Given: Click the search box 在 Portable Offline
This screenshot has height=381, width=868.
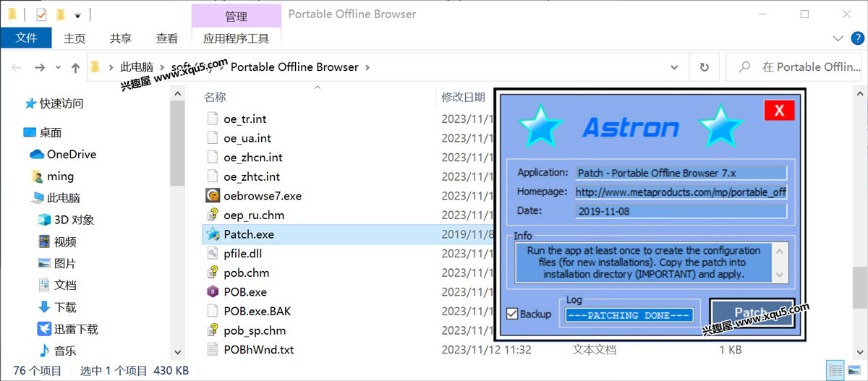Looking at the screenshot, I should tap(794, 67).
